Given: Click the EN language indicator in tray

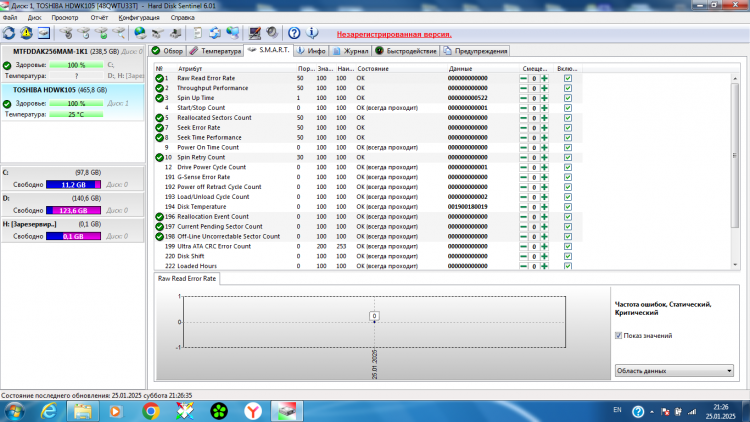Looking at the screenshot, I should [617, 410].
